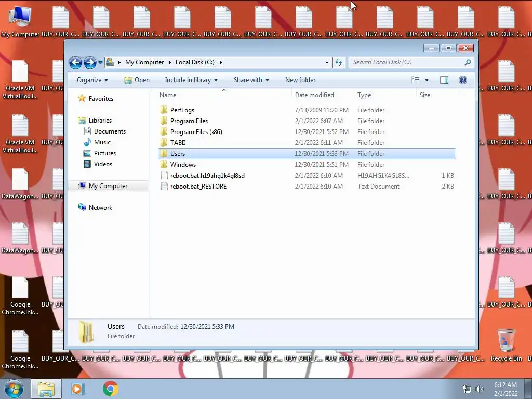The height and width of the screenshot is (399, 532).
Task: Open the address bar previous locations dropdown
Action: click(327, 62)
